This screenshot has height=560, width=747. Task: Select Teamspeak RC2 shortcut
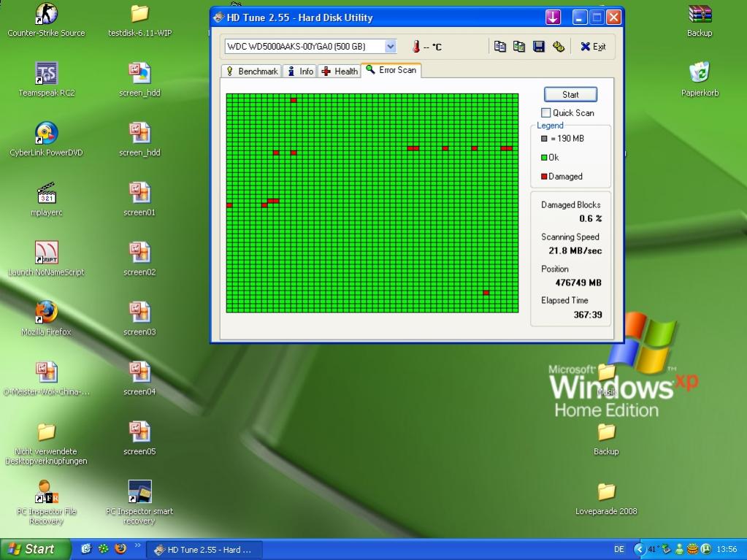click(x=46, y=80)
